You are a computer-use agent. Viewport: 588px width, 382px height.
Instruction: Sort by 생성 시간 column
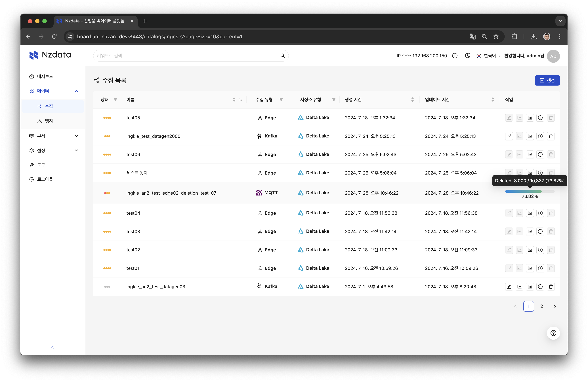(412, 99)
